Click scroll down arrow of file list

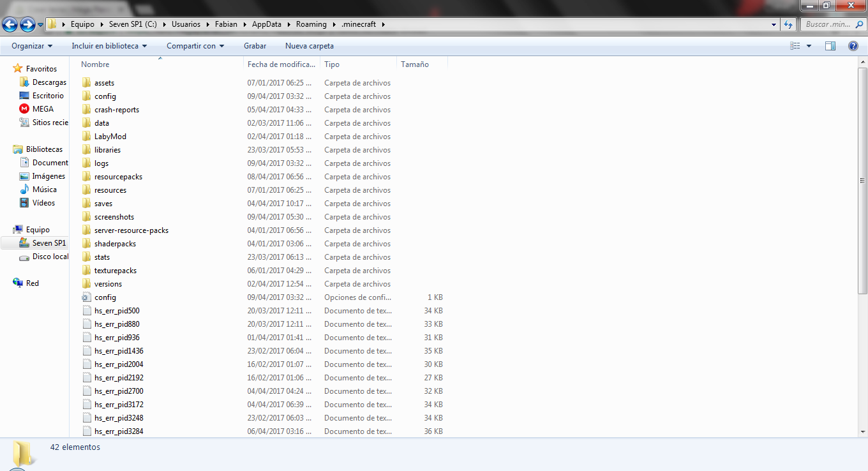click(862, 432)
